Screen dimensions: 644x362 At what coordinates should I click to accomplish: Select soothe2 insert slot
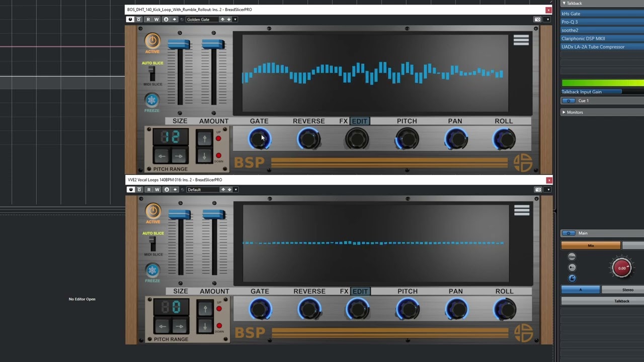tap(602, 30)
